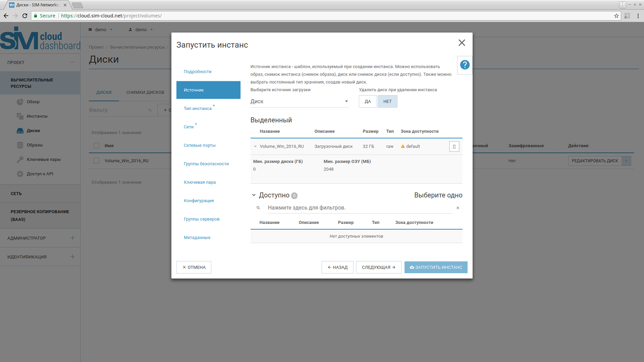This screenshot has width=644, height=362.
Task: Select НЕТ for delete disk on instance removal
Action: [387, 101]
